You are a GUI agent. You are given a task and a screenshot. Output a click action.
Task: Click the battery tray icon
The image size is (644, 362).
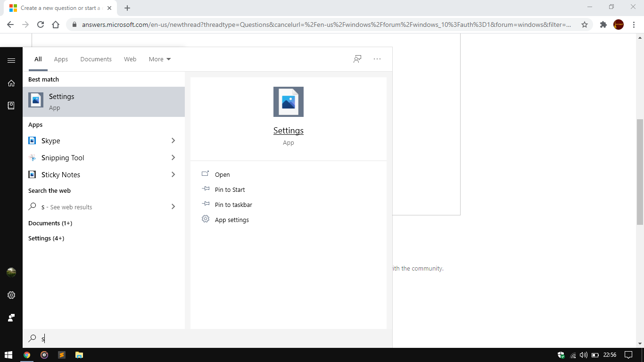595,355
